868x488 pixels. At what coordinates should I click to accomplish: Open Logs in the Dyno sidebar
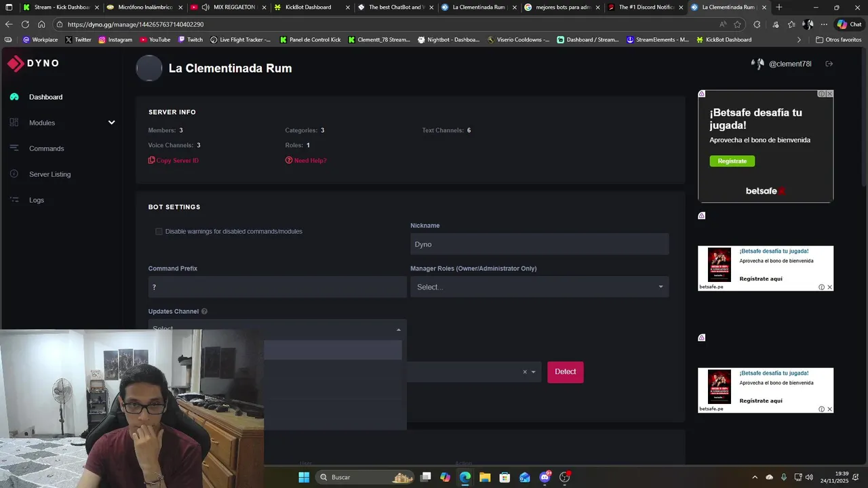37,200
